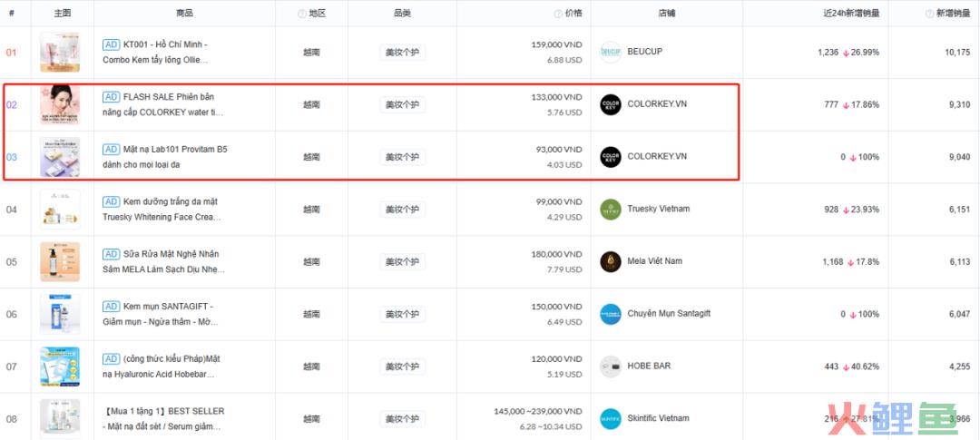Image resolution: width=980 pixels, height=440 pixels.
Task: Sort by 近24h新增销量 column header
Action: pyautogui.click(x=851, y=14)
